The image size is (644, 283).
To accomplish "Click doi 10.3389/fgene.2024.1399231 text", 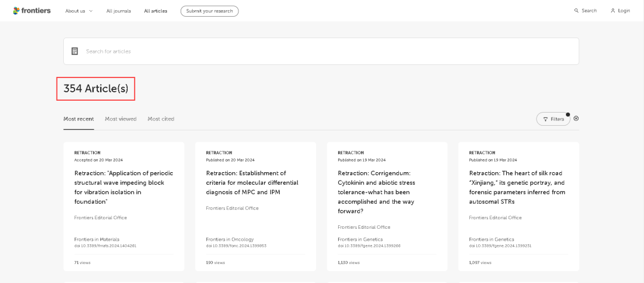I will pyautogui.click(x=501, y=245).
